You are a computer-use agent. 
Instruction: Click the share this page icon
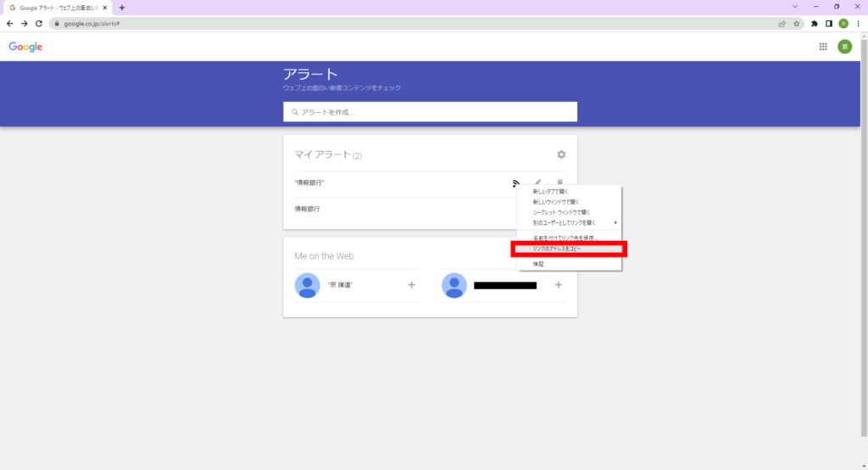782,24
